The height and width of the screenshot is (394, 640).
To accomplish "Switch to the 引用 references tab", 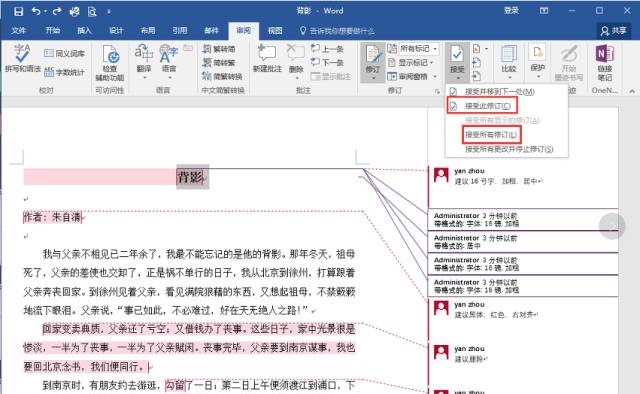I will coord(180,31).
